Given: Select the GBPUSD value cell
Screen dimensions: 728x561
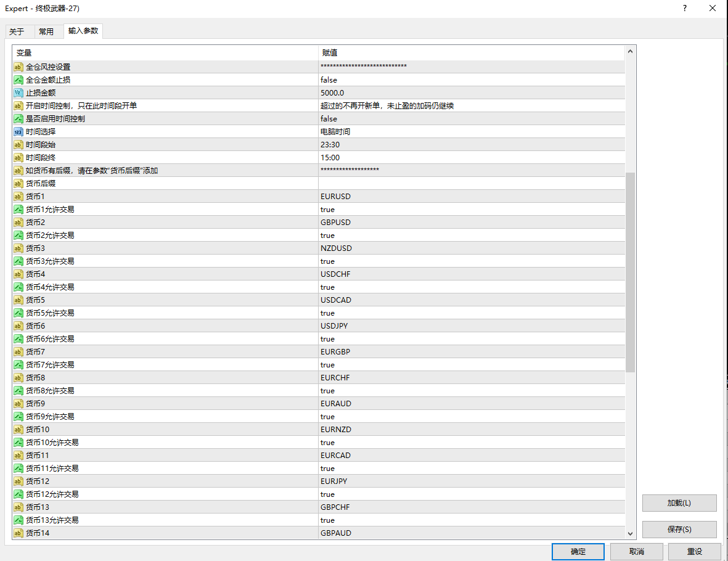Looking at the screenshot, I should 472,223.
